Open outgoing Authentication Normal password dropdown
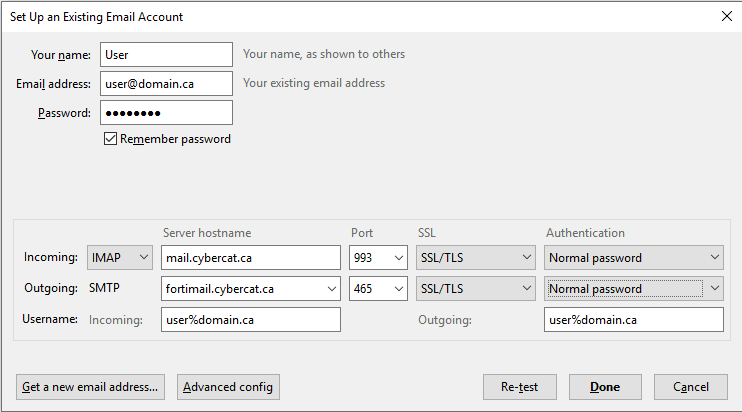The image size is (742, 412). (634, 289)
